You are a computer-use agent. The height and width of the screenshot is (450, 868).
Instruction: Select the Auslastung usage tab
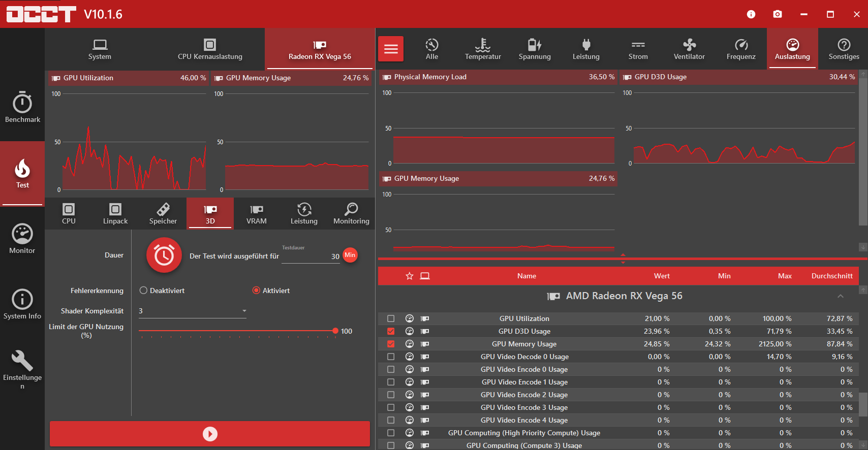[x=792, y=49]
